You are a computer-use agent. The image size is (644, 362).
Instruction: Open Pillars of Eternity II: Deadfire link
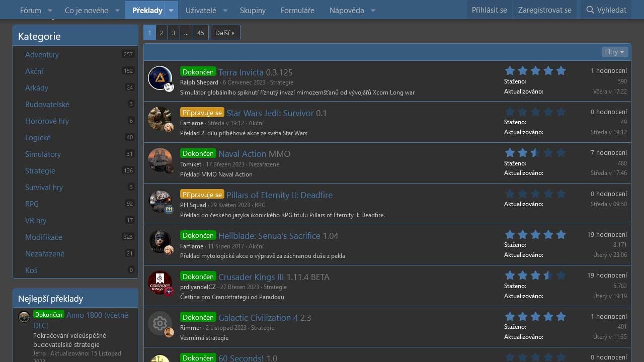pyautogui.click(x=279, y=195)
